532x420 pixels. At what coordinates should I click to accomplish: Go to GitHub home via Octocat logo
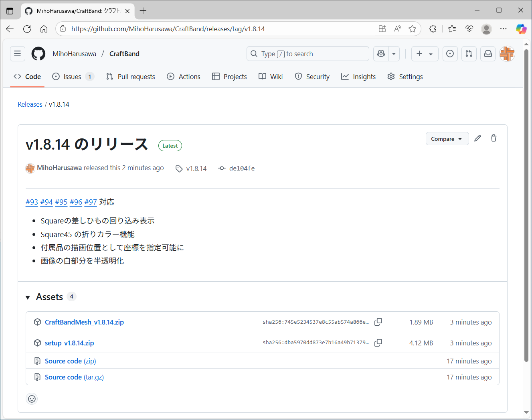[x=38, y=53]
